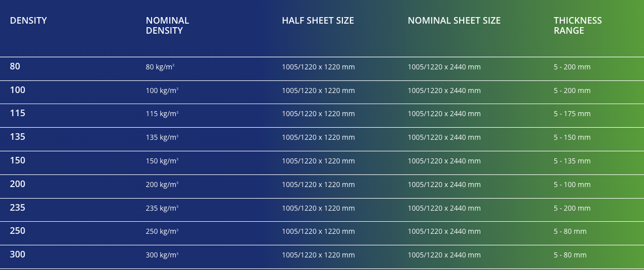The width and height of the screenshot is (644, 270).
Task: Click the 235 kg/m³ nominal density value
Action: [x=162, y=208]
